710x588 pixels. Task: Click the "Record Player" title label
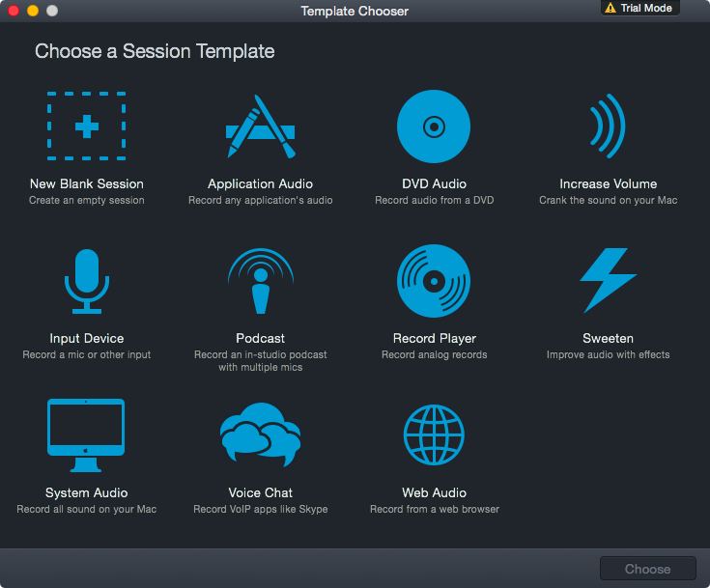click(434, 338)
